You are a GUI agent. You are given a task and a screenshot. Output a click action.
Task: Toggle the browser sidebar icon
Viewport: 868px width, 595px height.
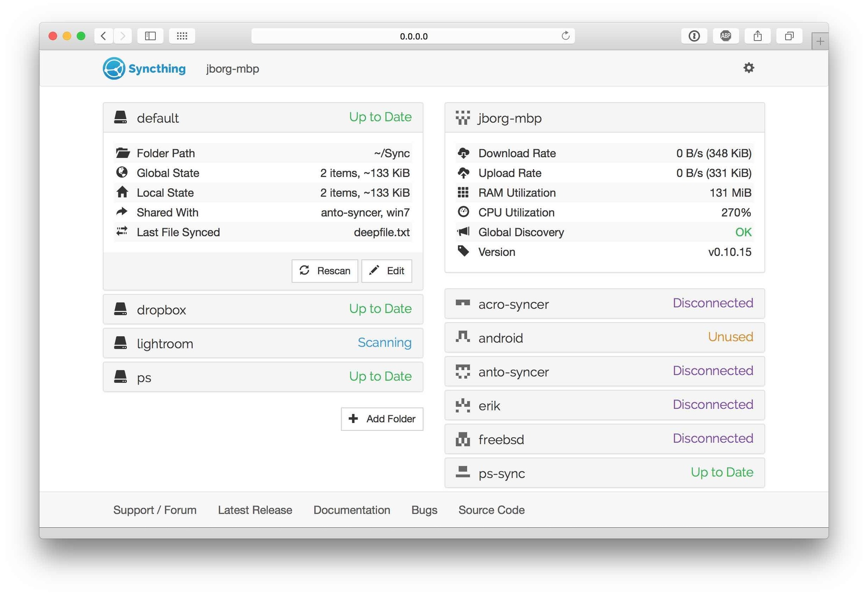tap(150, 36)
